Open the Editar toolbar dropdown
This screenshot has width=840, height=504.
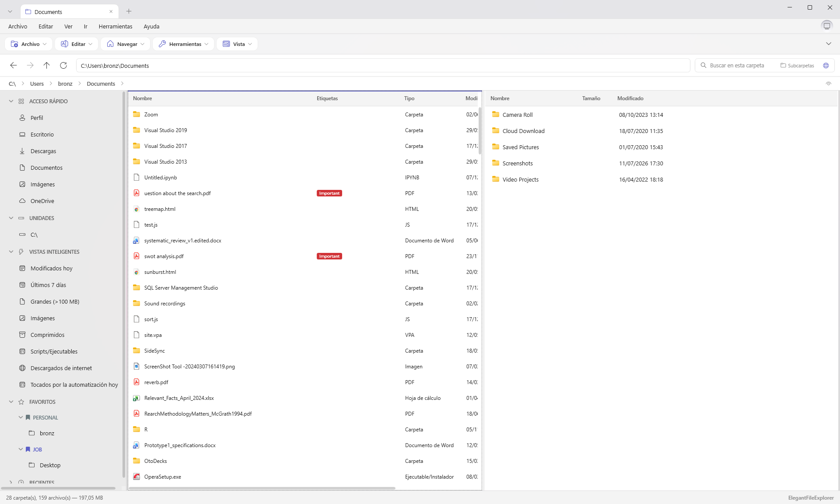pyautogui.click(x=77, y=44)
